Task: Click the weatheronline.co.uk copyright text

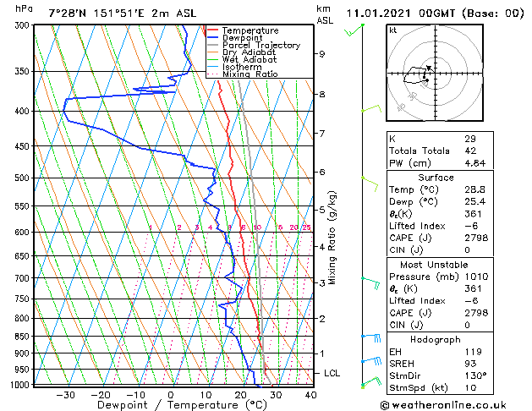Action: point(443,405)
